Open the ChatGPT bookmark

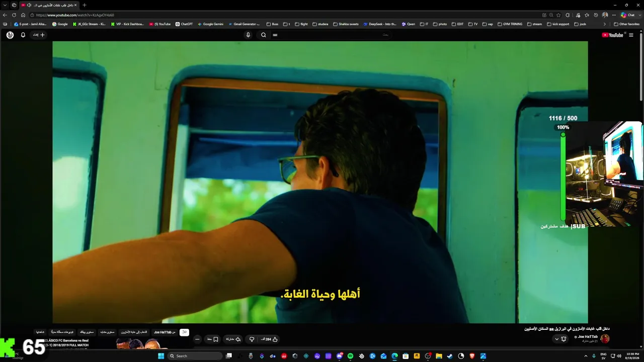184,24
